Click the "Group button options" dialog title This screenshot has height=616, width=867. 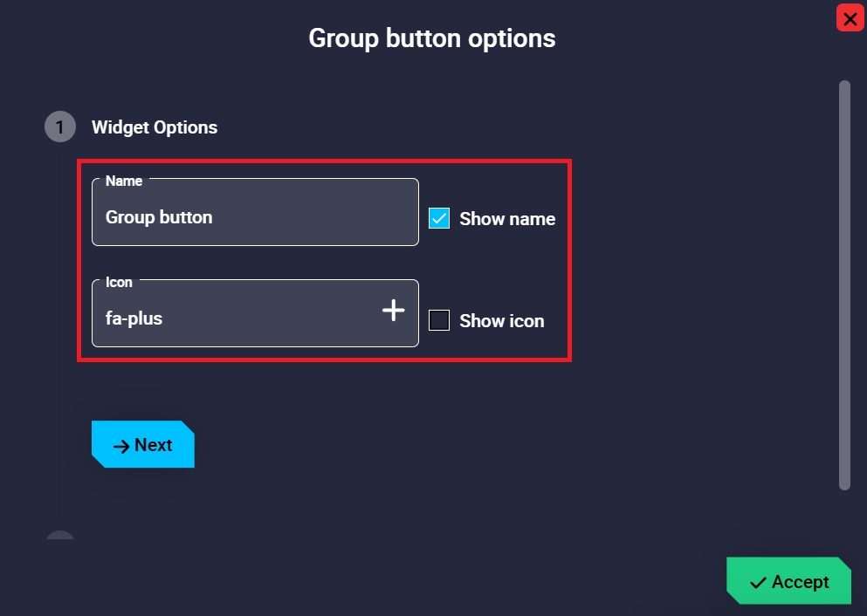[x=432, y=38]
